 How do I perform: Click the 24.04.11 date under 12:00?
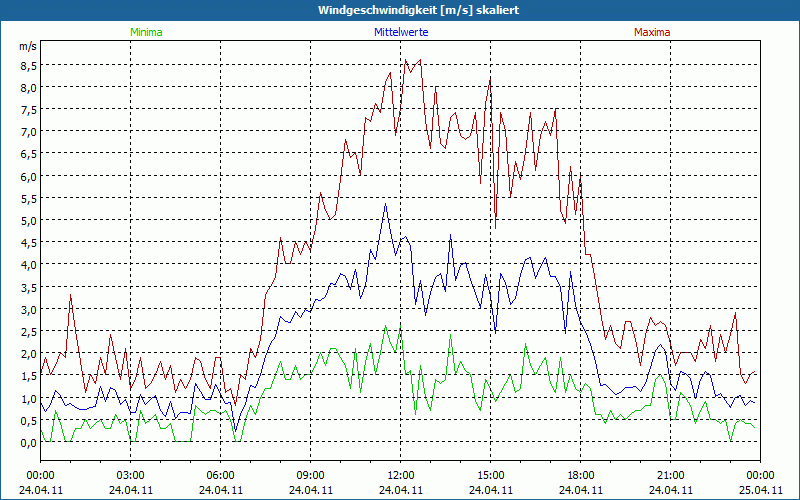click(401, 490)
